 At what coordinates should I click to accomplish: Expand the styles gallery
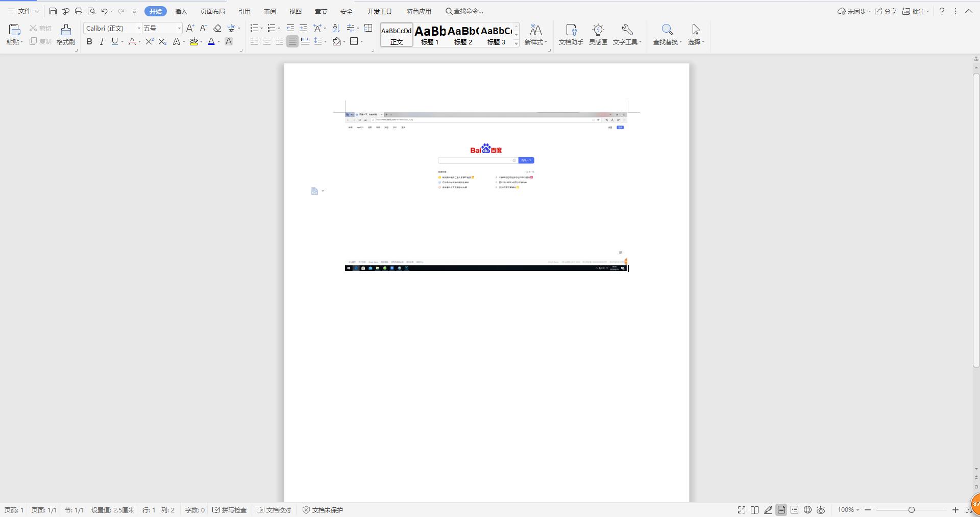coord(516,43)
